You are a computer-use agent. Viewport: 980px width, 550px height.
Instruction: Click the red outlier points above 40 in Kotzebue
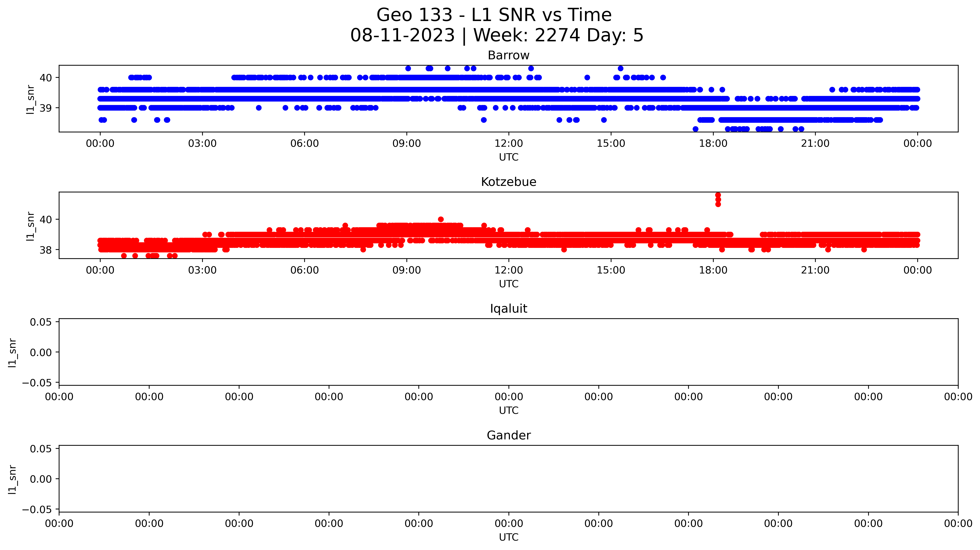click(x=718, y=199)
